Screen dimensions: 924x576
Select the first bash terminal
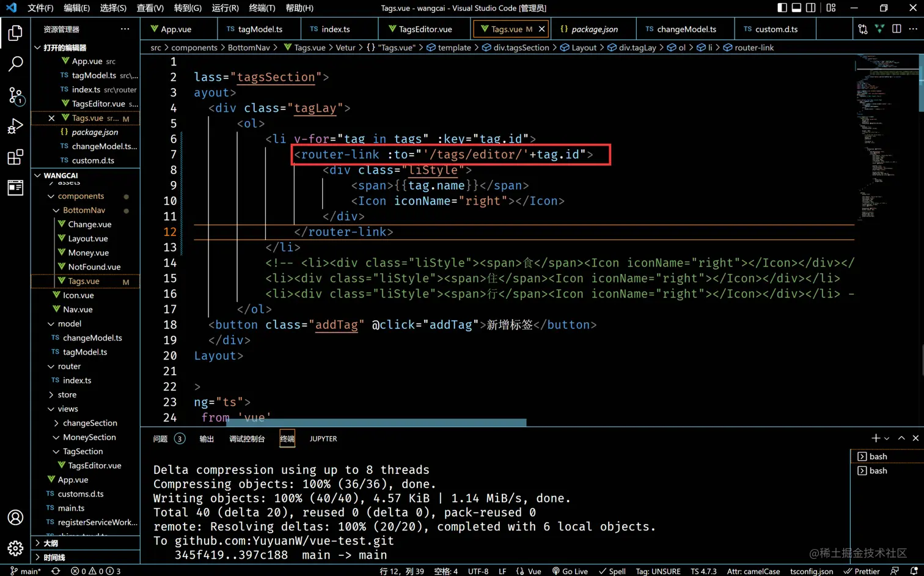pyautogui.click(x=887, y=456)
